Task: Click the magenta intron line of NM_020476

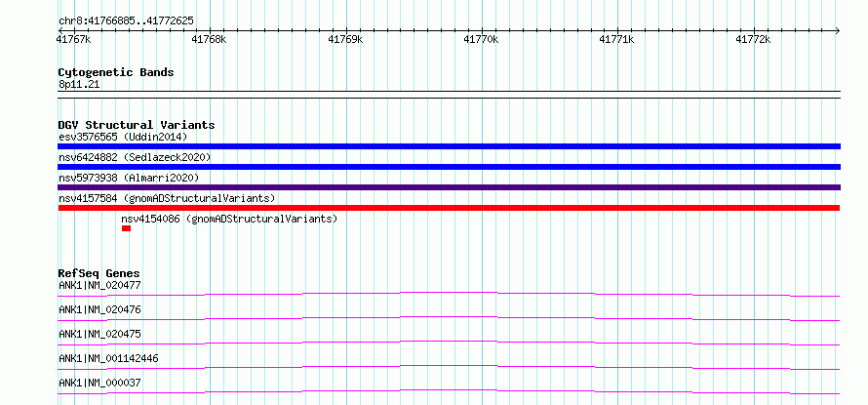Action: click(449, 317)
